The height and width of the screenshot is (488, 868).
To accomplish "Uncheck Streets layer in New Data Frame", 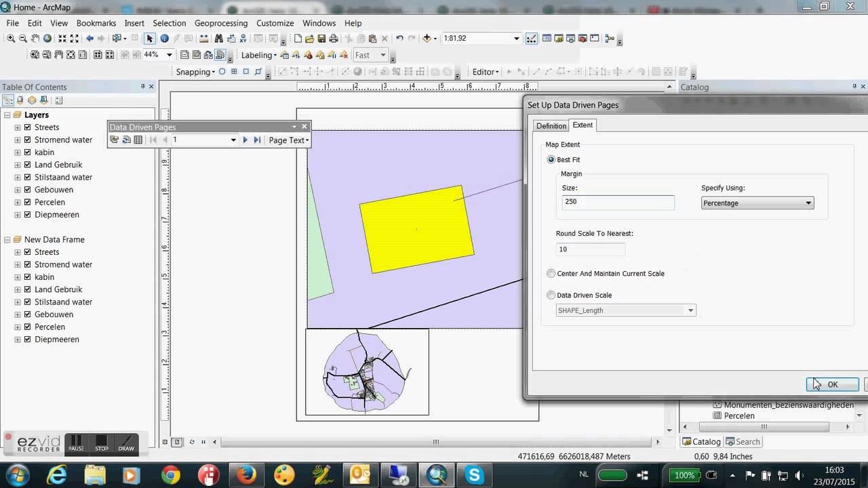I will (x=28, y=252).
